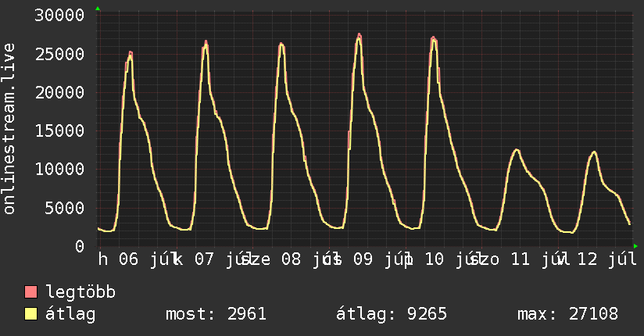Click the green arrow atop the y-axis
The image size is (644, 336).
[x=98, y=9]
